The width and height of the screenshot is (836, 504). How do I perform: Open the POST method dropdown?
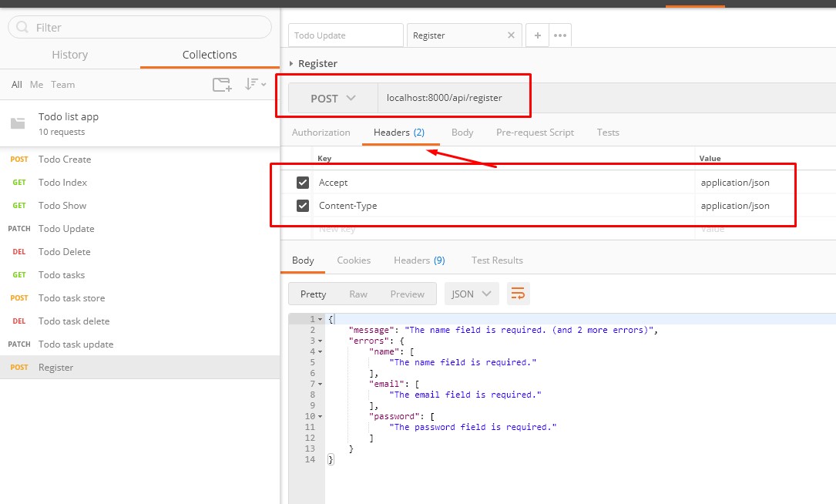(333, 99)
